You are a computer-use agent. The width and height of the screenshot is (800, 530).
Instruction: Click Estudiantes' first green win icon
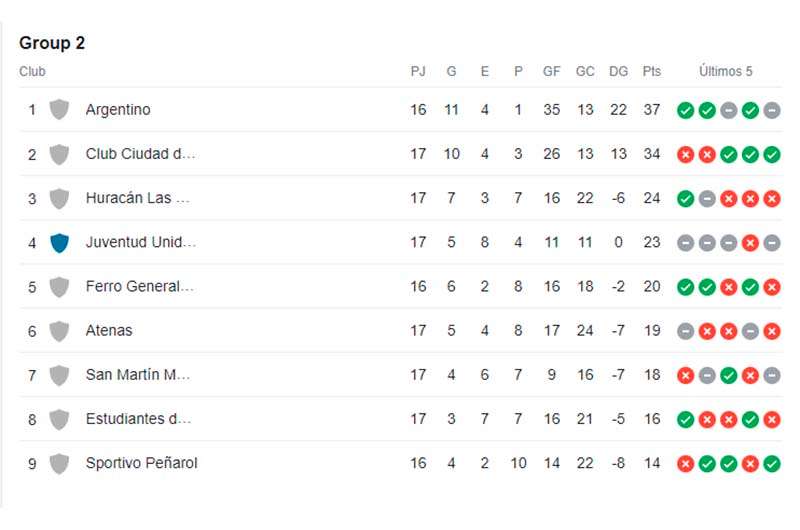685,419
